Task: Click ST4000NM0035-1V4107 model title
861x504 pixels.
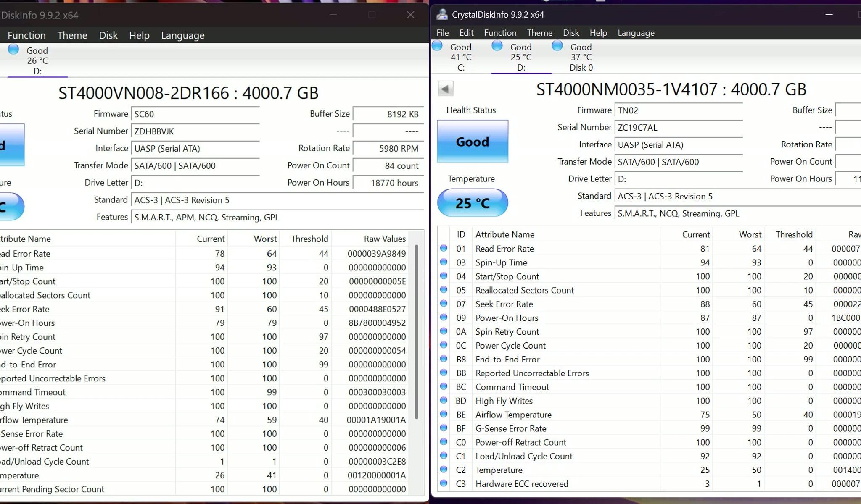Action: [x=671, y=89]
